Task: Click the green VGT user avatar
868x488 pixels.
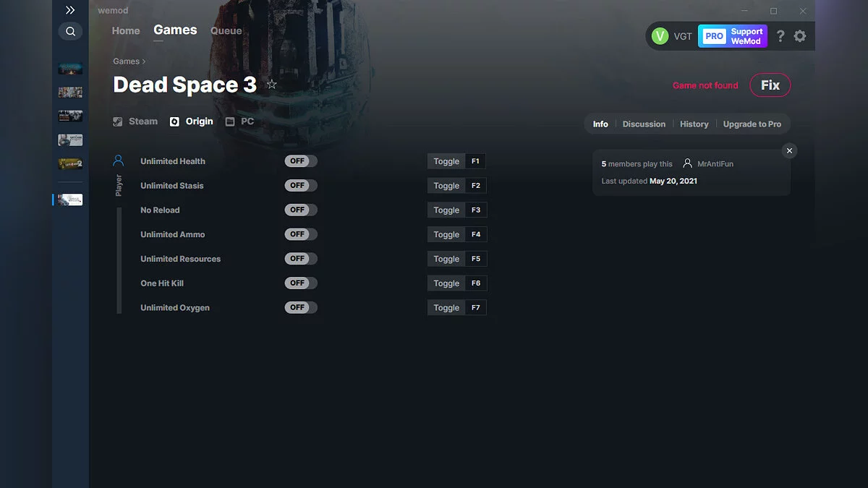Action: (660, 36)
